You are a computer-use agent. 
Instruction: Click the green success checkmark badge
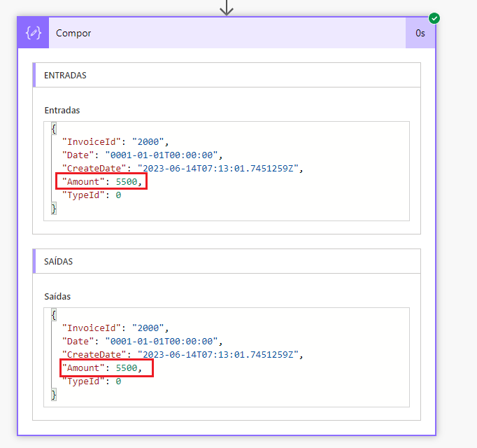pyautogui.click(x=434, y=18)
